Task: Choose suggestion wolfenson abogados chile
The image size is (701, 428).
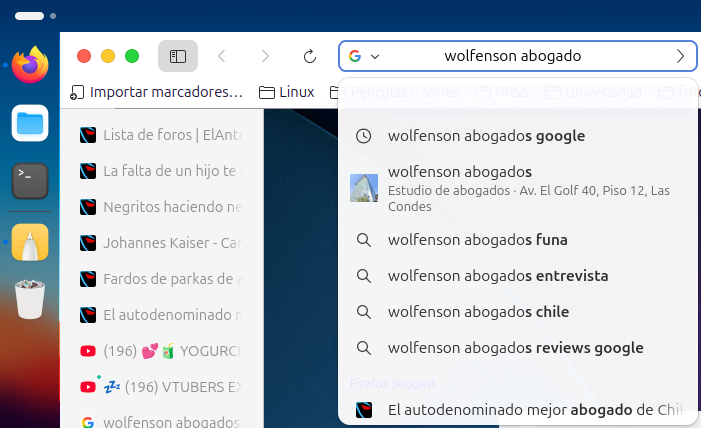Action: point(519,312)
